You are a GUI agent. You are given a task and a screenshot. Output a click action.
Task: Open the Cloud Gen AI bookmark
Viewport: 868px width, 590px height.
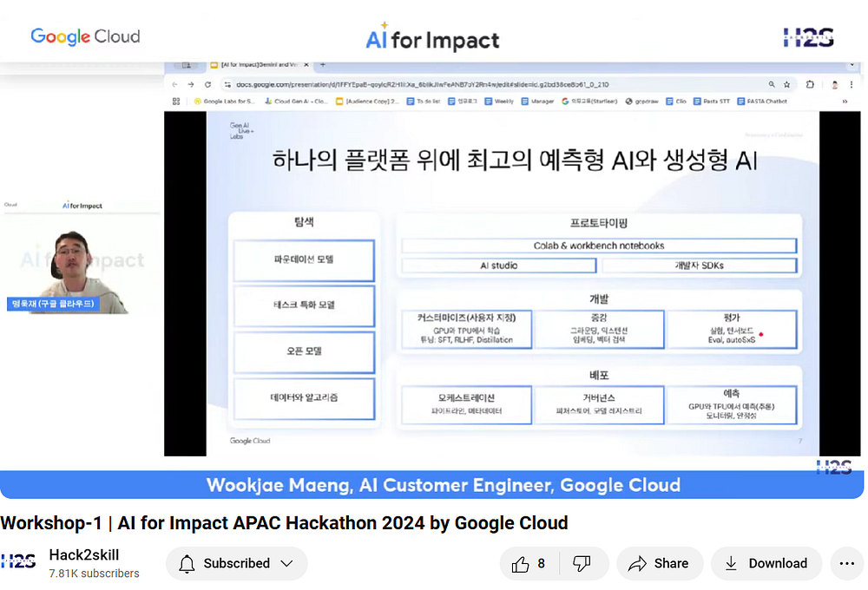296,102
